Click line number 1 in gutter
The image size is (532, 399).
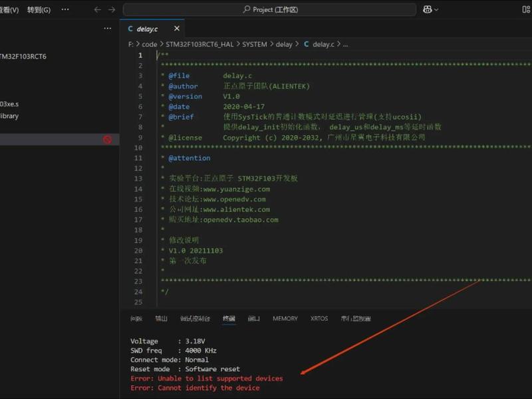pos(140,55)
